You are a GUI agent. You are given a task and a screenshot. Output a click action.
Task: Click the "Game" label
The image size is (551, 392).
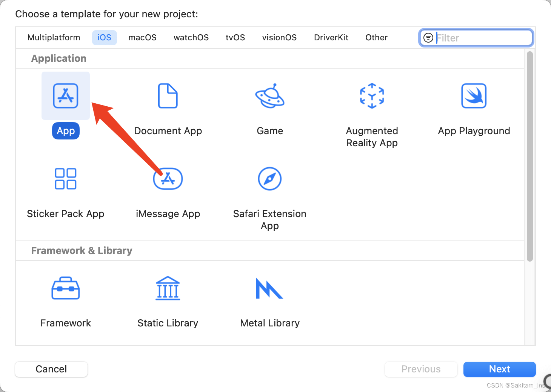tap(270, 131)
